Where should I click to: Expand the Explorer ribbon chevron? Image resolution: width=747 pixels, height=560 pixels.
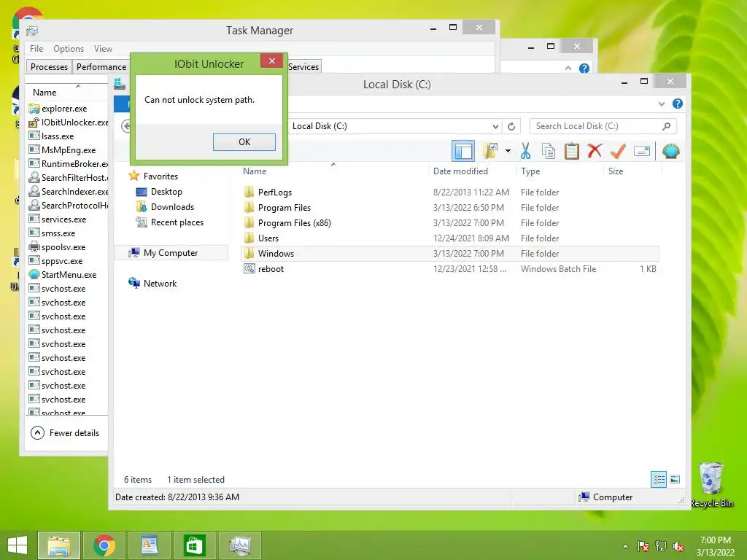click(x=661, y=104)
